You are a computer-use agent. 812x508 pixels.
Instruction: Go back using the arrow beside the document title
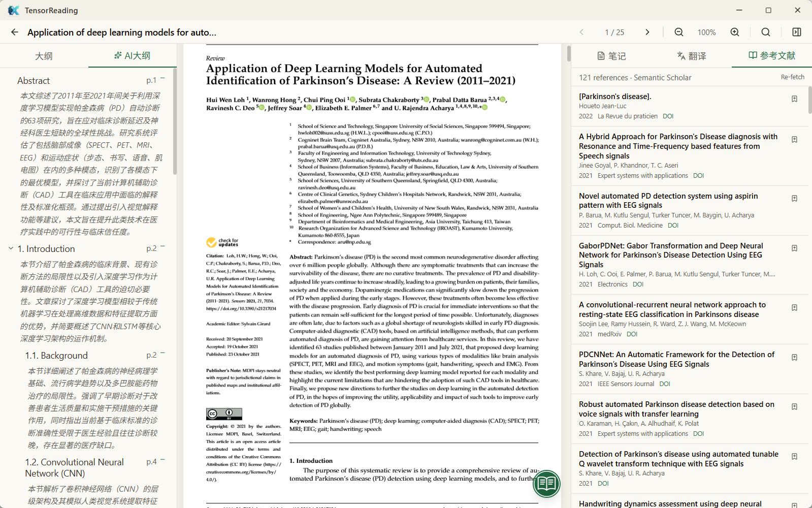point(14,32)
